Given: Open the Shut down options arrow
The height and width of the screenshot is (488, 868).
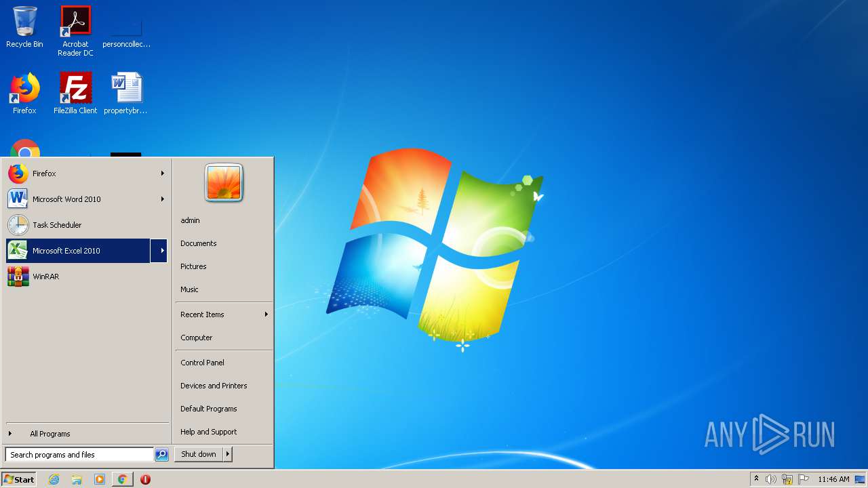Looking at the screenshot, I should pos(228,454).
